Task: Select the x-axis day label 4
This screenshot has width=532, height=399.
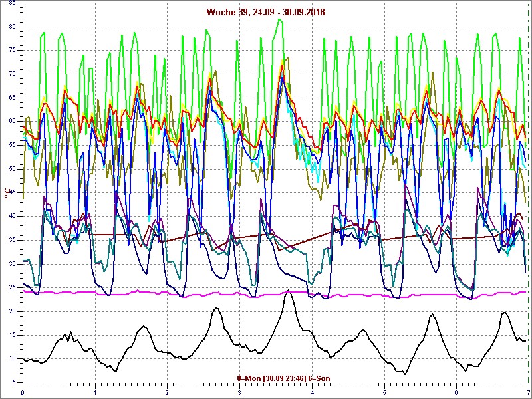Action: [312, 392]
